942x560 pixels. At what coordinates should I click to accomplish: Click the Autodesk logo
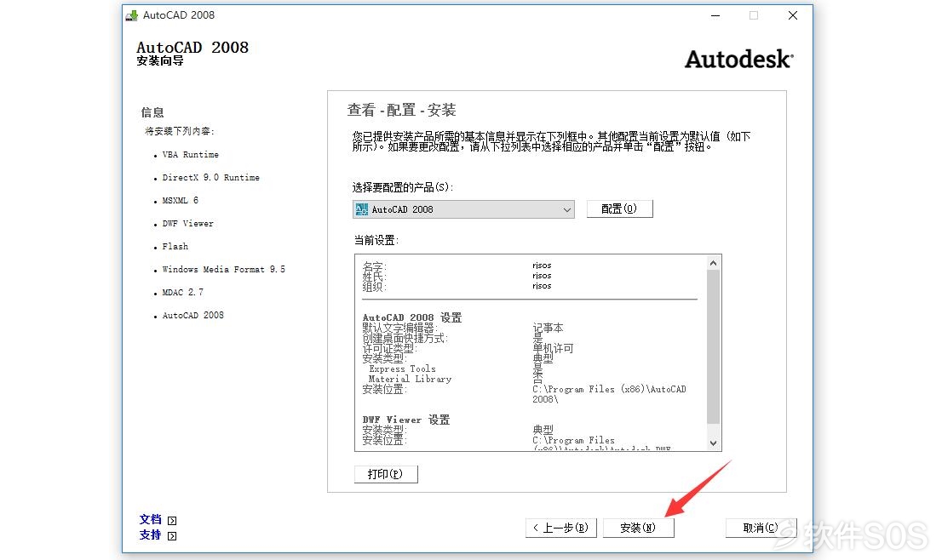coord(739,59)
